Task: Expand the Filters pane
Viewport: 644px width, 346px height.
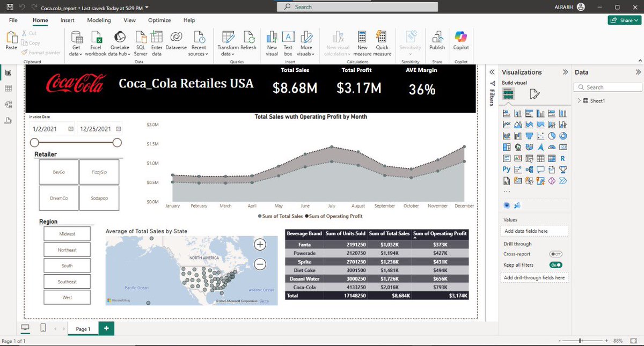Action: (493, 72)
